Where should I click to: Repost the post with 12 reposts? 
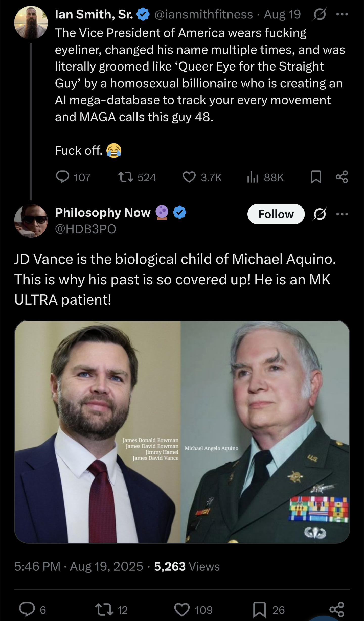click(104, 610)
